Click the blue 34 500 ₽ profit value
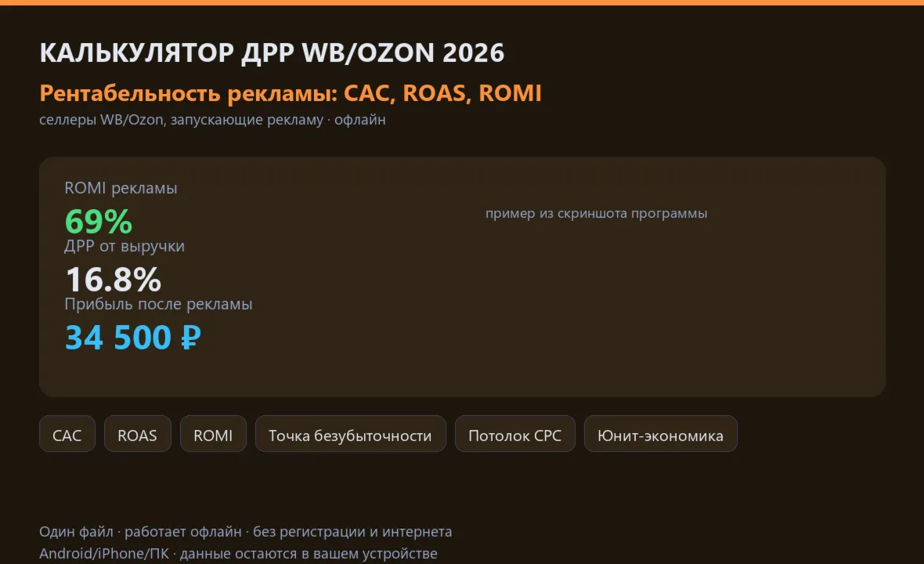Image resolution: width=924 pixels, height=564 pixels. [132, 338]
